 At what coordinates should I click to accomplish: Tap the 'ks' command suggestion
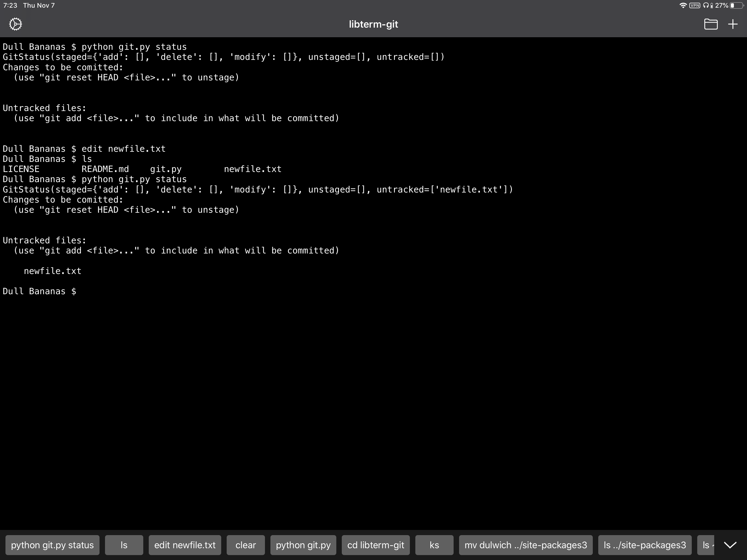pyautogui.click(x=434, y=545)
